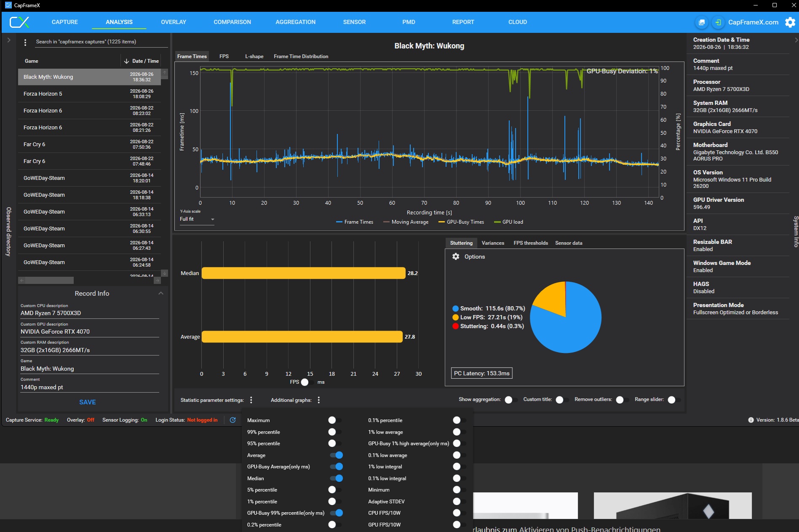Open the three-dot menu beside search
The width and height of the screenshot is (799, 532).
tap(25, 42)
